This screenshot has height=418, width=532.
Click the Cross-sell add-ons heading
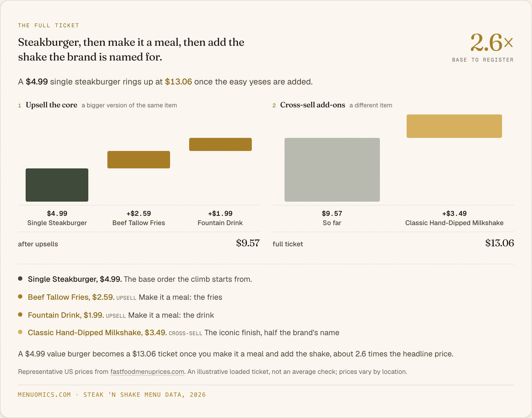[x=313, y=105]
